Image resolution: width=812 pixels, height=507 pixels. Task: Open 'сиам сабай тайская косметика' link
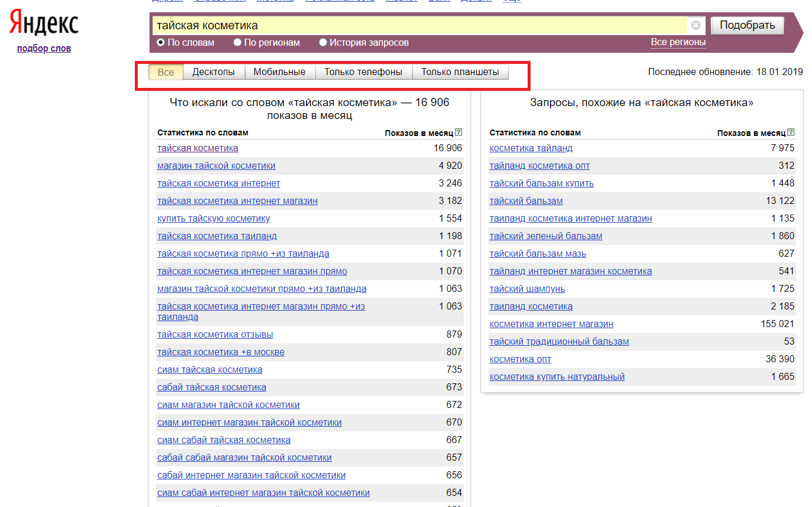point(224,440)
